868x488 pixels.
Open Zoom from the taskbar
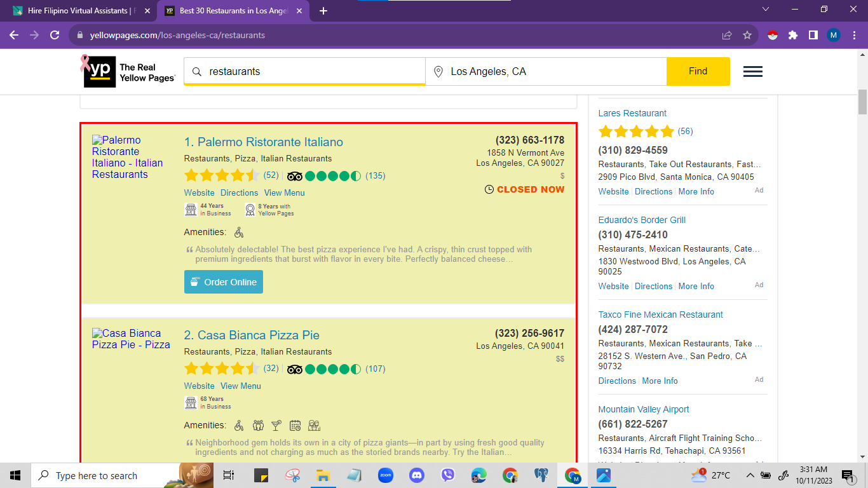pyautogui.click(x=386, y=475)
